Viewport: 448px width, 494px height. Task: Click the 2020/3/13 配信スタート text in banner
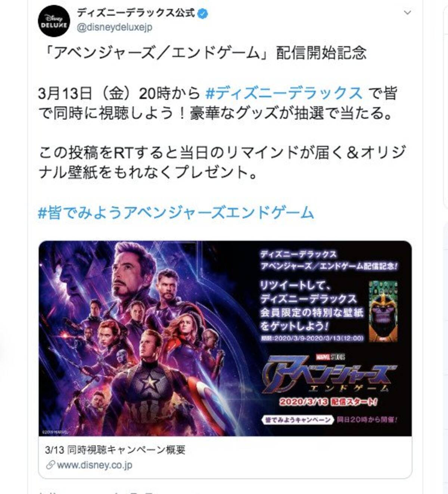[x=329, y=402]
